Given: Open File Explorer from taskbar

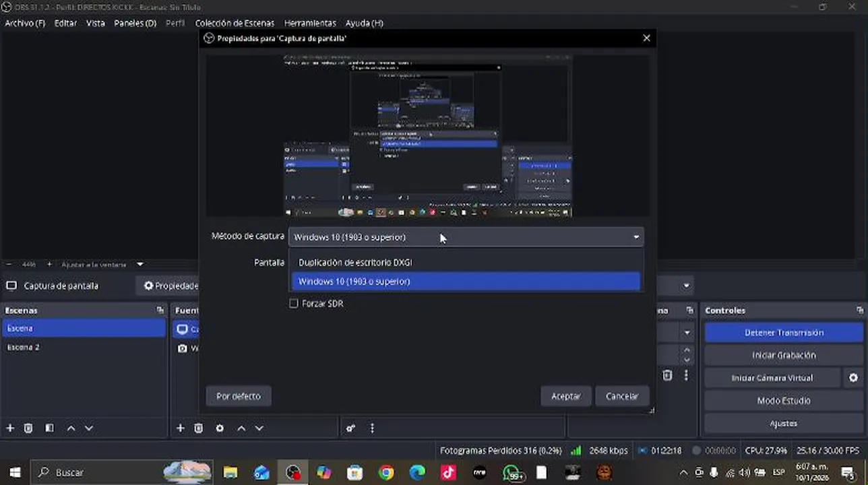Looking at the screenshot, I should pos(230,472).
